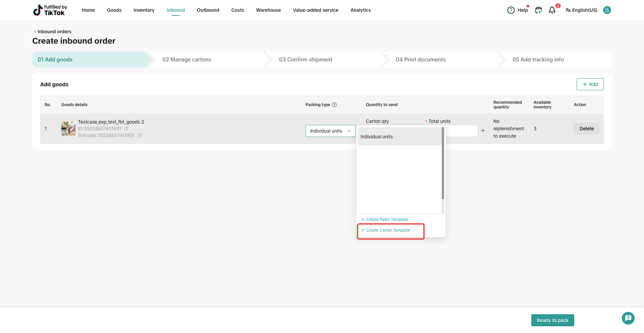The width and height of the screenshot is (644, 333).
Task: Open the notifications bell
Action: 552,10
